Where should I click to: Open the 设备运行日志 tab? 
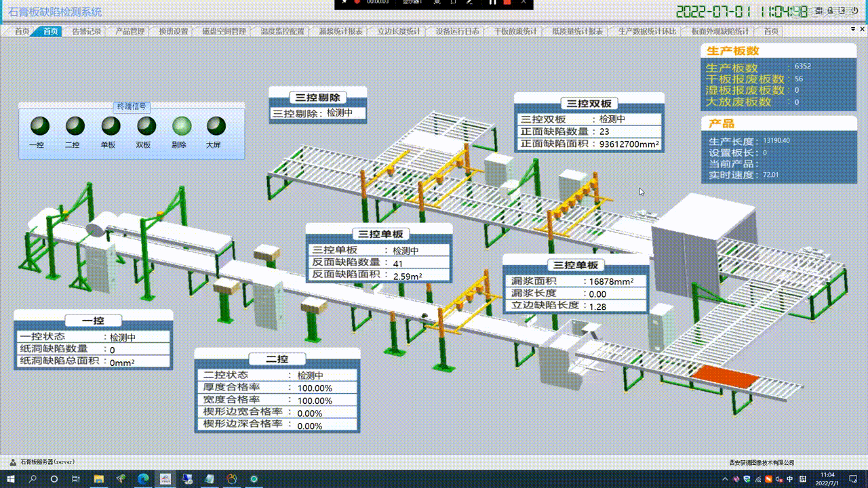pyautogui.click(x=457, y=31)
